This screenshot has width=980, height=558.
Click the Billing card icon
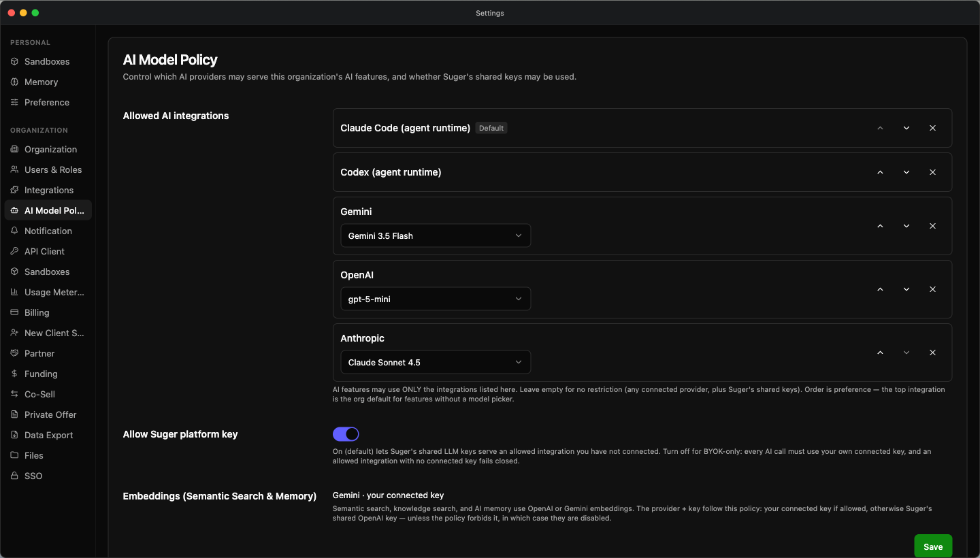[x=14, y=312]
